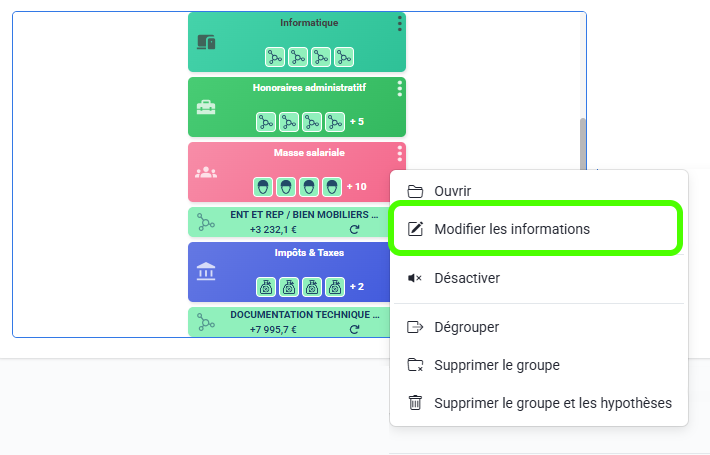Click the Masse salariale people icon

[206, 171]
